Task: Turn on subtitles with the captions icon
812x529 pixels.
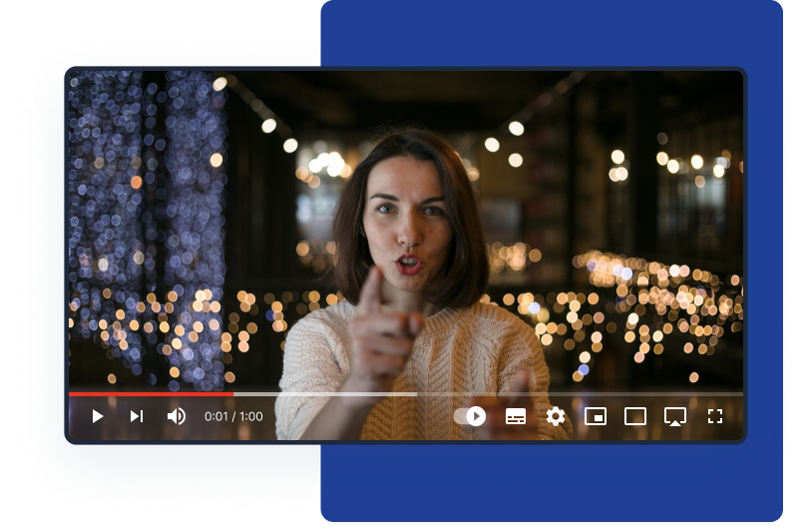Action: [x=516, y=416]
